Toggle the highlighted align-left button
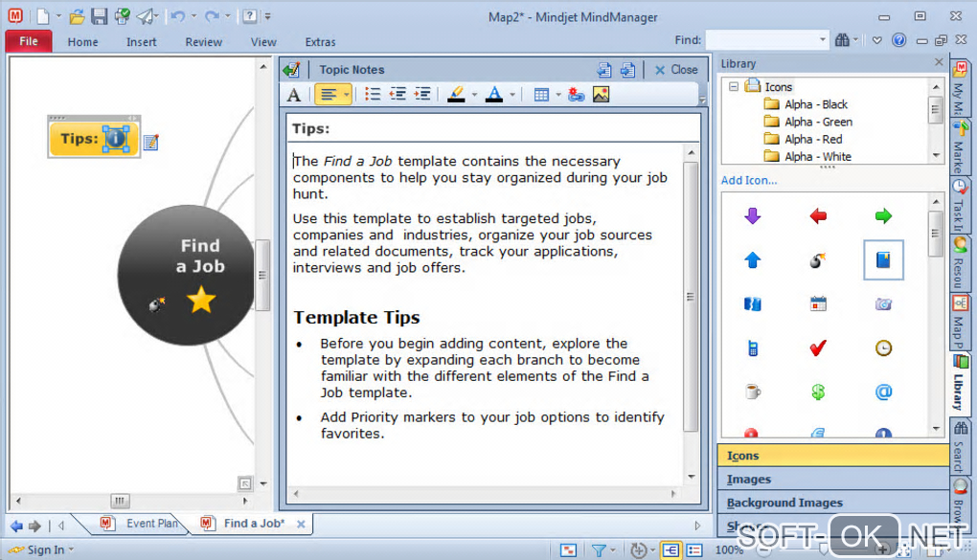Image resolution: width=977 pixels, height=560 pixels. [x=329, y=95]
